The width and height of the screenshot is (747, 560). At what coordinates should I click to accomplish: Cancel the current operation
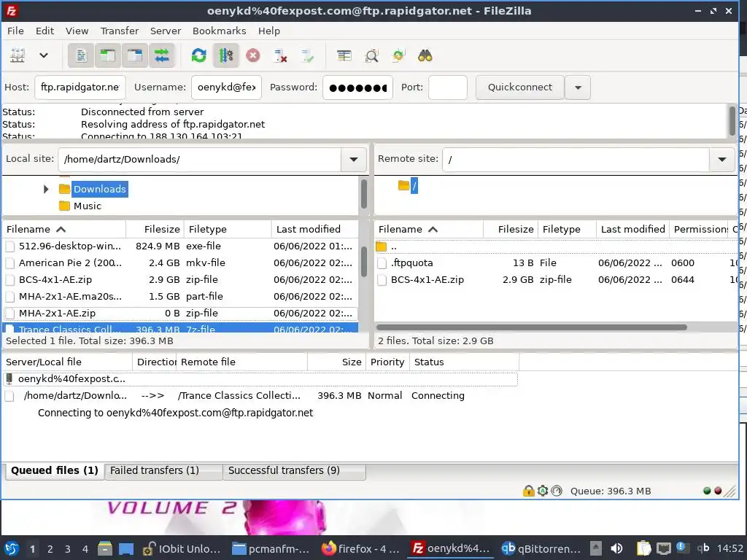click(x=253, y=55)
